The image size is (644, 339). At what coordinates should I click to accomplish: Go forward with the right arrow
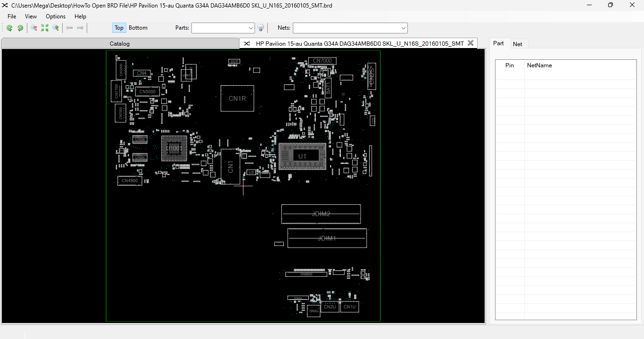(80, 28)
